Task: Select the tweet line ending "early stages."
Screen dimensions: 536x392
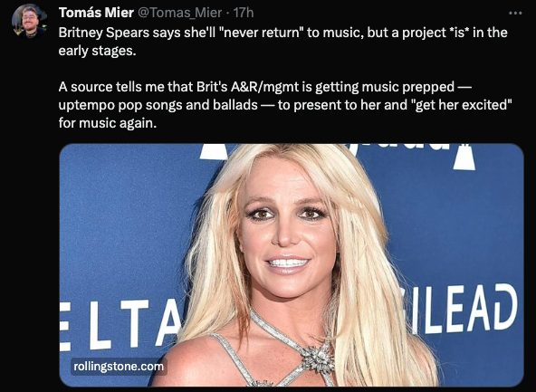Action: click(x=98, y=51)
